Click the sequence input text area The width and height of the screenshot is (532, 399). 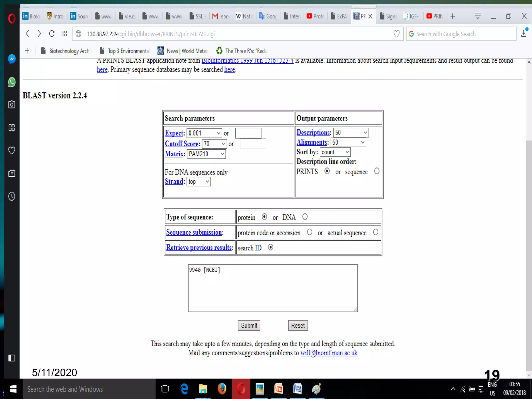273,288
